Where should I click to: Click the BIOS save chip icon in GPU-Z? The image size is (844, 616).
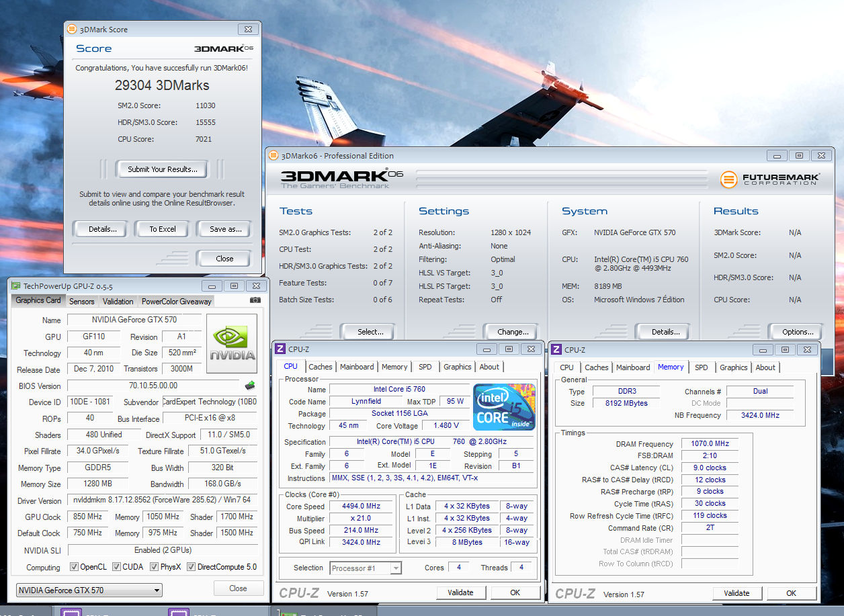(250, 386)
